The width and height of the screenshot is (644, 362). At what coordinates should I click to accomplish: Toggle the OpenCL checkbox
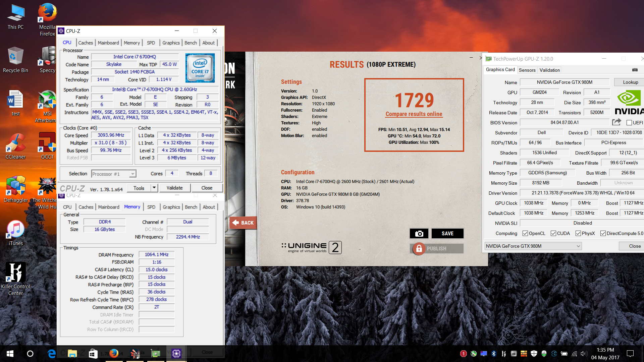click(525, 233)
